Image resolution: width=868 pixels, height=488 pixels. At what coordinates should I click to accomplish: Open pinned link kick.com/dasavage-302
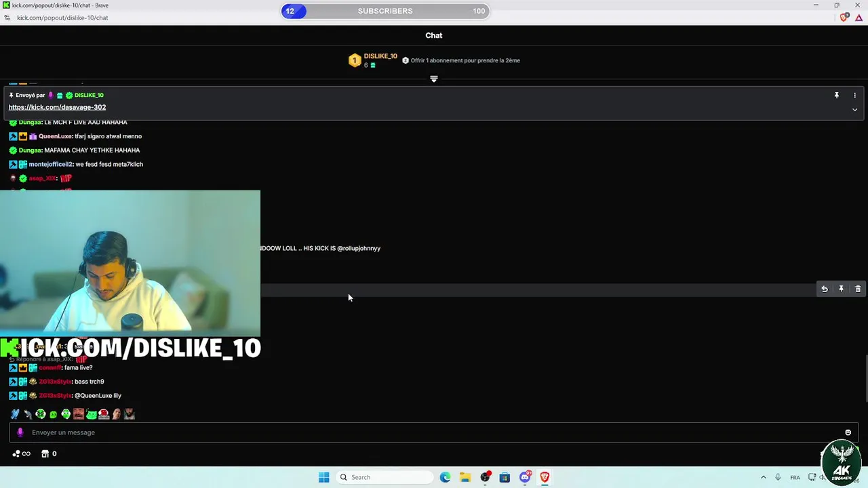pyautogui.click(x=57, y=107)
